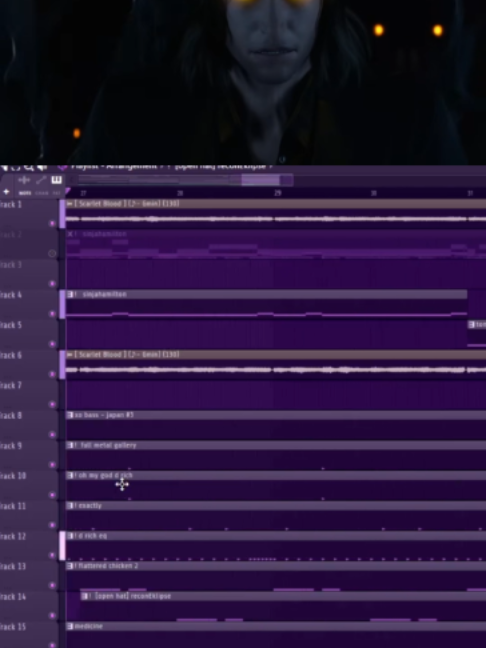Enable the muted Track 2 toggle
Screen dimensions: 486x648
52,253
